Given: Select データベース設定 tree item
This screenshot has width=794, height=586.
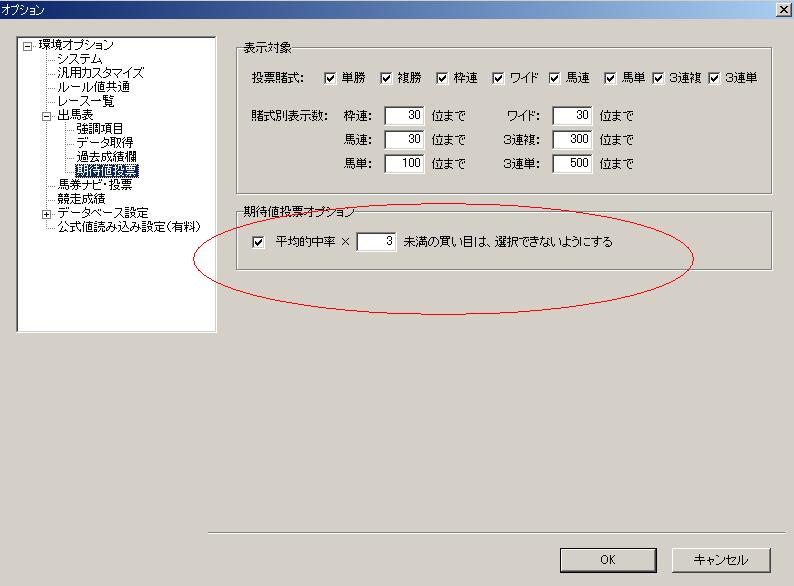Looking at the screenshot, I should pos(103,213).
